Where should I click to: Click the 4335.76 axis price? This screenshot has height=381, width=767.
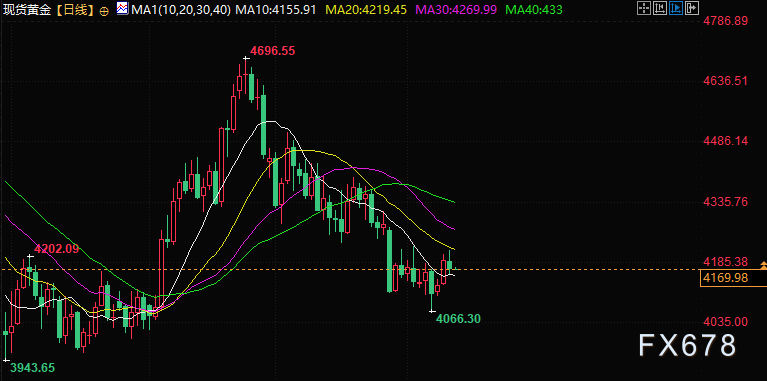pos(725,202)
